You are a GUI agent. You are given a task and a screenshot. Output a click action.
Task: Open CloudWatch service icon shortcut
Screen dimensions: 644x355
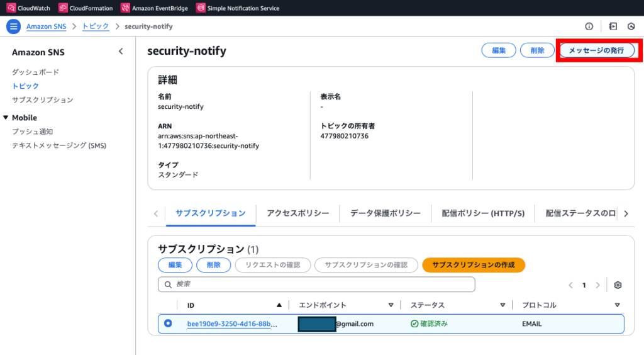(11, 8)
